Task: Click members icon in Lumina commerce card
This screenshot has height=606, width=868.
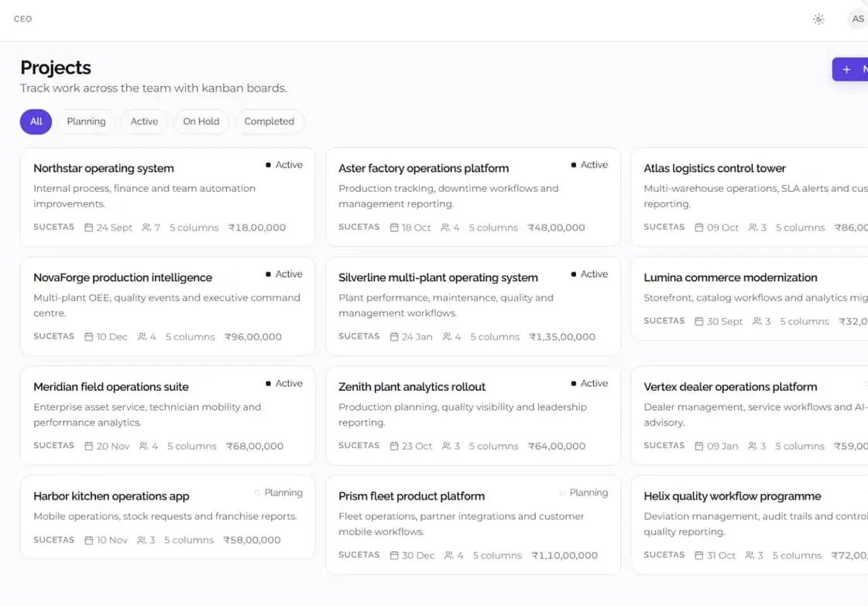Action: (x=757, y=321)
